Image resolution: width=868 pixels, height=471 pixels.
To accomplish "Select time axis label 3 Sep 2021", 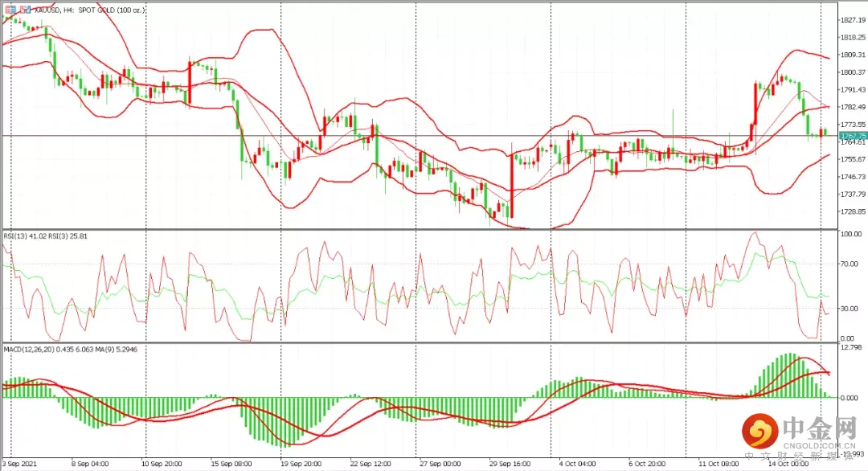I will (20, 464).
